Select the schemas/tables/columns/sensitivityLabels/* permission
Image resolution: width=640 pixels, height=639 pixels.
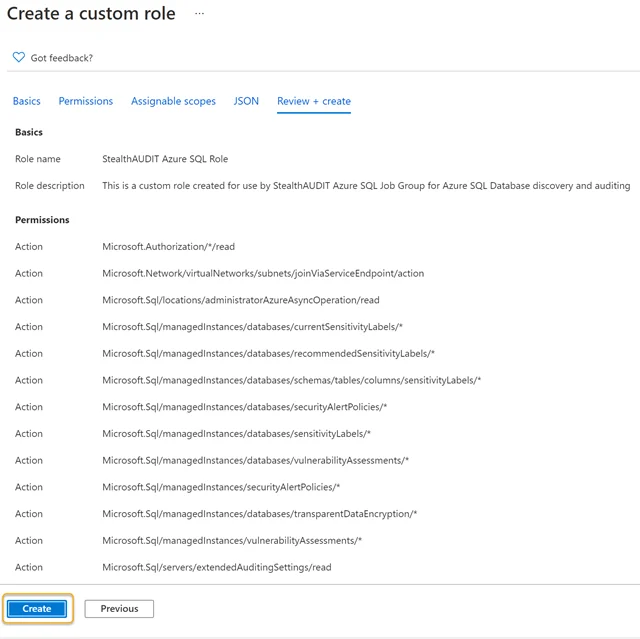[291, 380]
